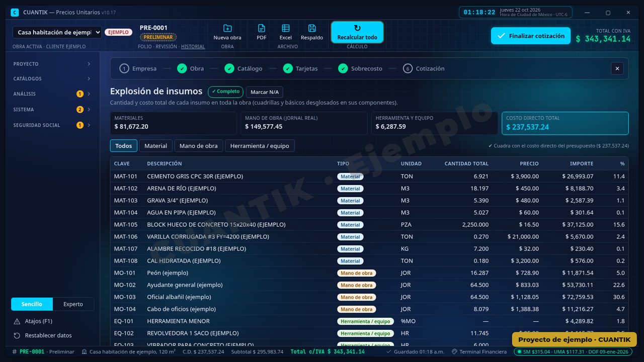Open the Catálogo step in the wizard
This screenshot has width=644, height=362.
pyautogui.click(x=243, y=68)
